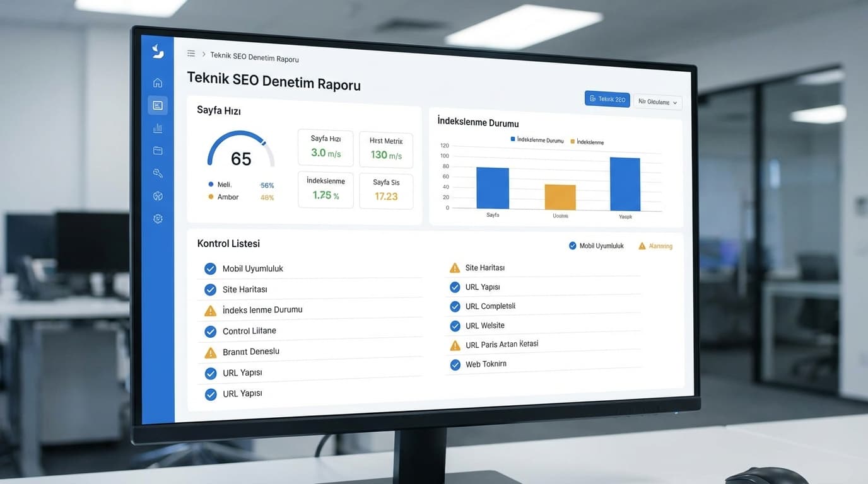Select the orange Uooltes bar in chart

[560, 198]
